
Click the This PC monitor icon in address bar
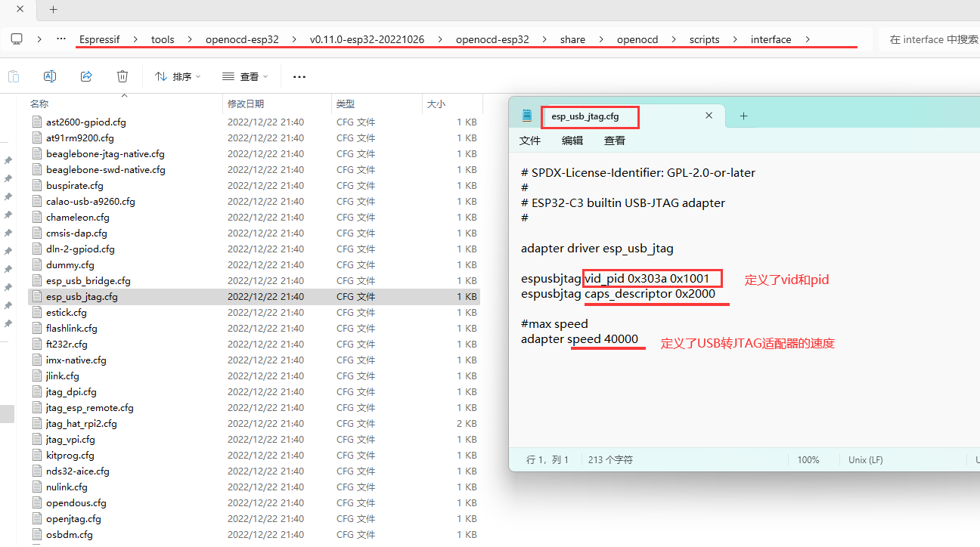pos(17,39)
